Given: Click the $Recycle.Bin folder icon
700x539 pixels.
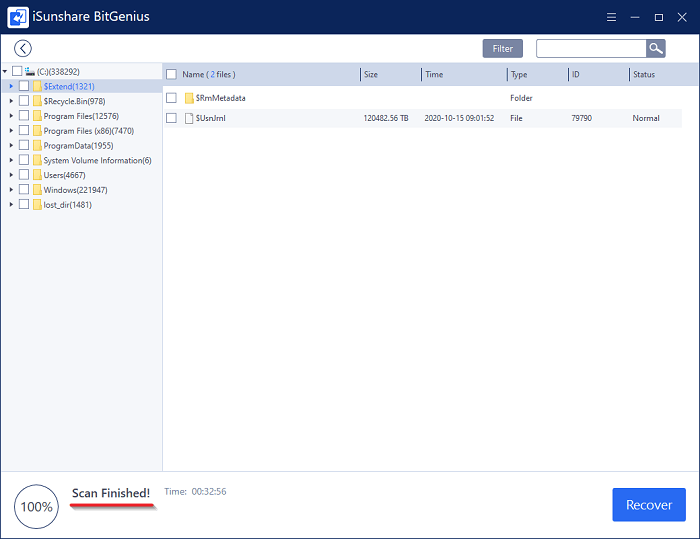Looking at the screenshot, I should (x=38, y=101).
